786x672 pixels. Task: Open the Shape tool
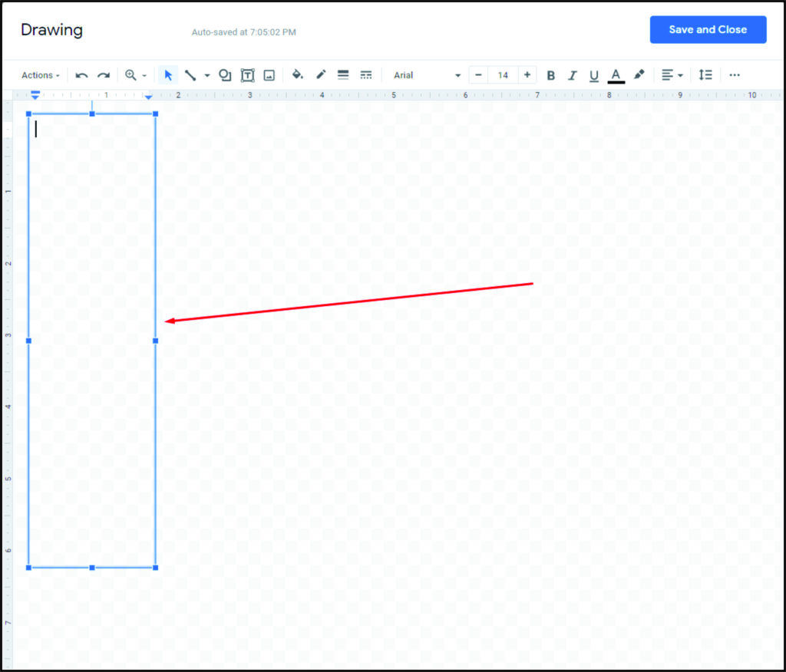(x=223, y=74)
